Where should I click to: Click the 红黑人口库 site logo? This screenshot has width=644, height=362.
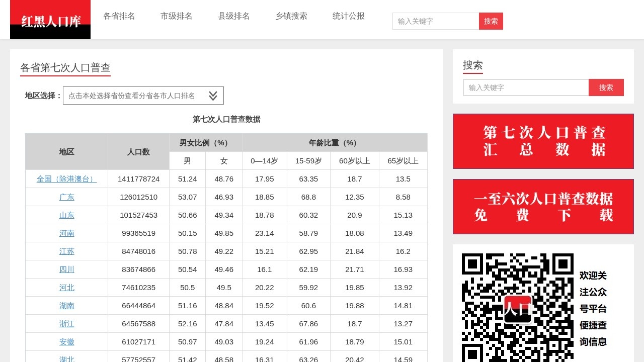50,19
